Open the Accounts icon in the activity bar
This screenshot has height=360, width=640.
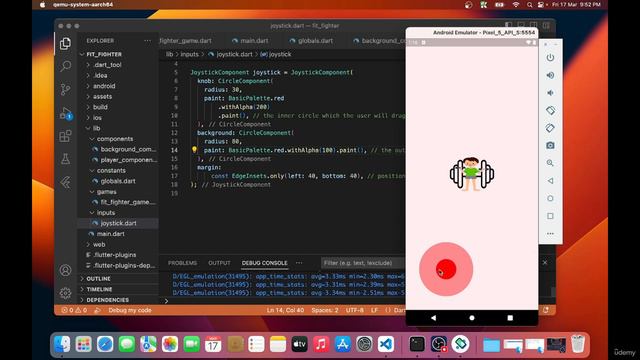[x=65, y=270]
